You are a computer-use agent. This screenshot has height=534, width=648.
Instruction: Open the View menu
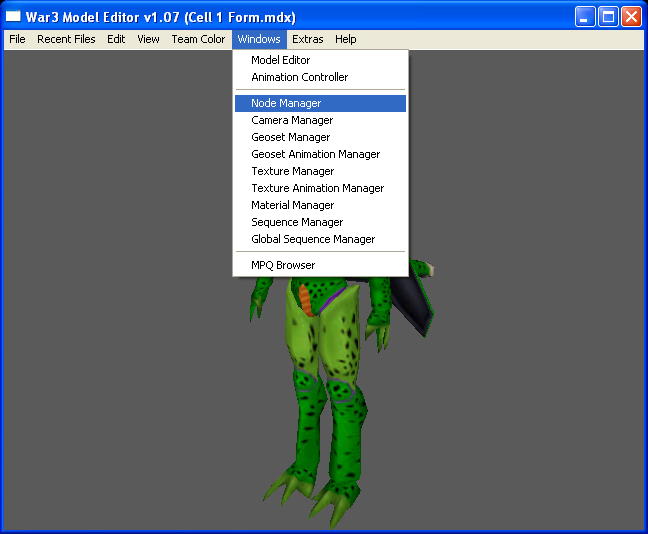tap(148, 39)
